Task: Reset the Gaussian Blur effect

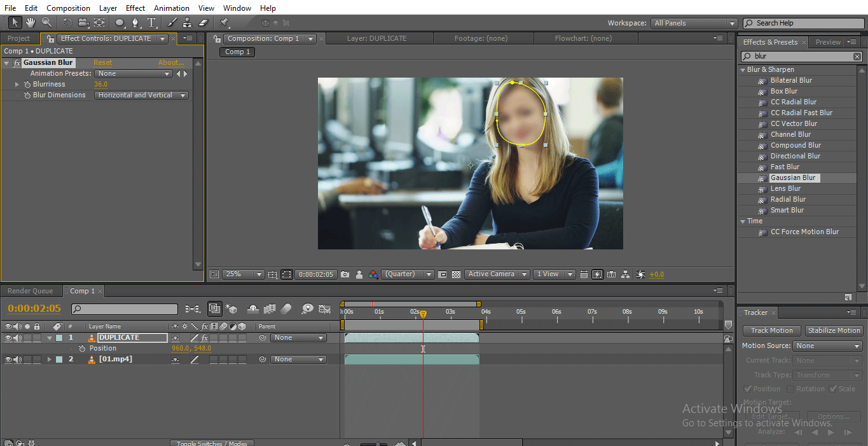Action: [102, 62]
